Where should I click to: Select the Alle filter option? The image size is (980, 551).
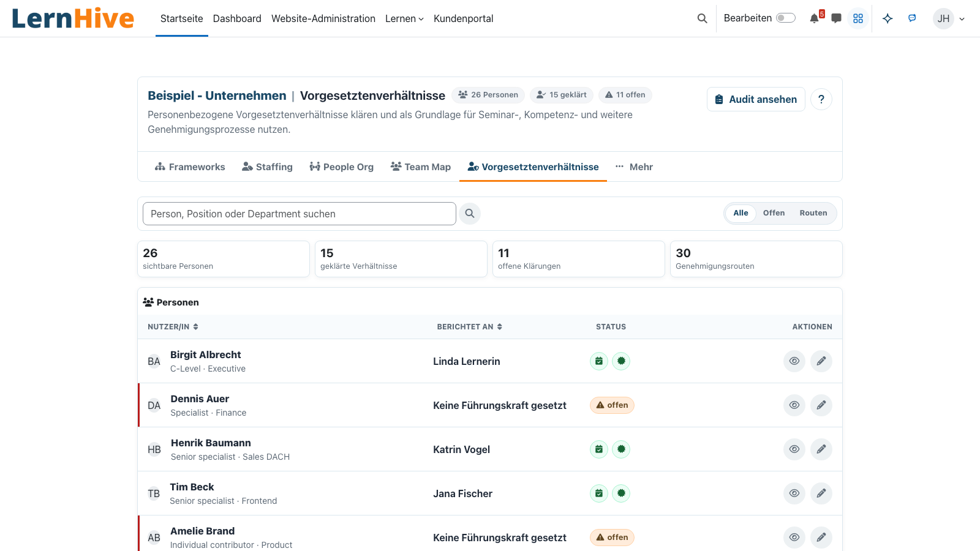pyautogui.click(x=741, y=213)
